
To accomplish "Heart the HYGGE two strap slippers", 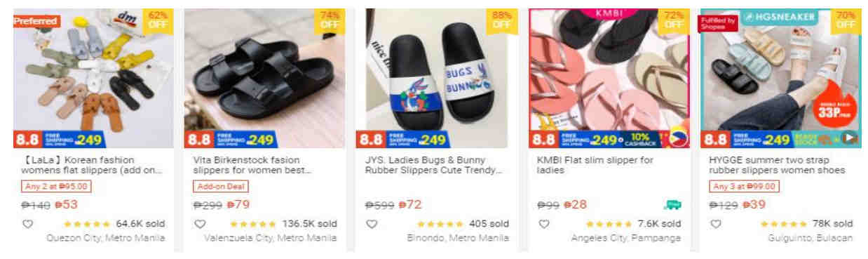I will point(716,224).
